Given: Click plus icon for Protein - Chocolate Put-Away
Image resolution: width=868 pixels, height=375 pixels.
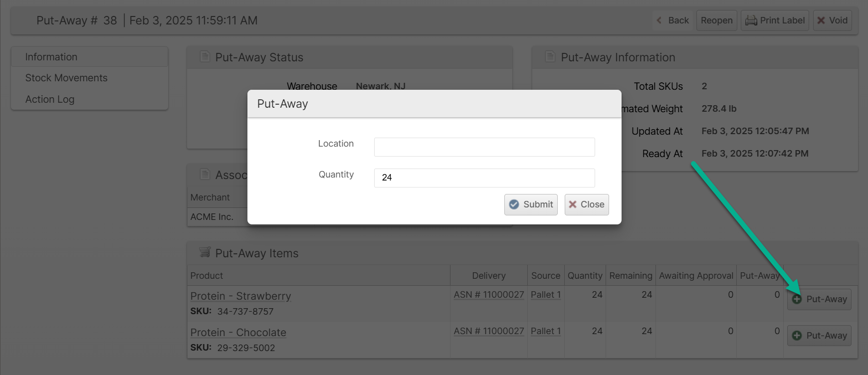Looking at the screenshot, I should pyautogui.click(x=797, y=336).
